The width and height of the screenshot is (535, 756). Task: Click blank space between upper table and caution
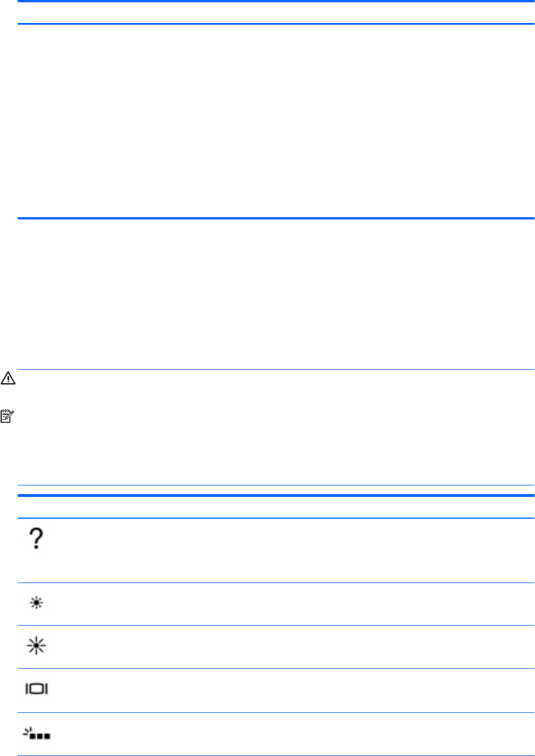point(276,293)
